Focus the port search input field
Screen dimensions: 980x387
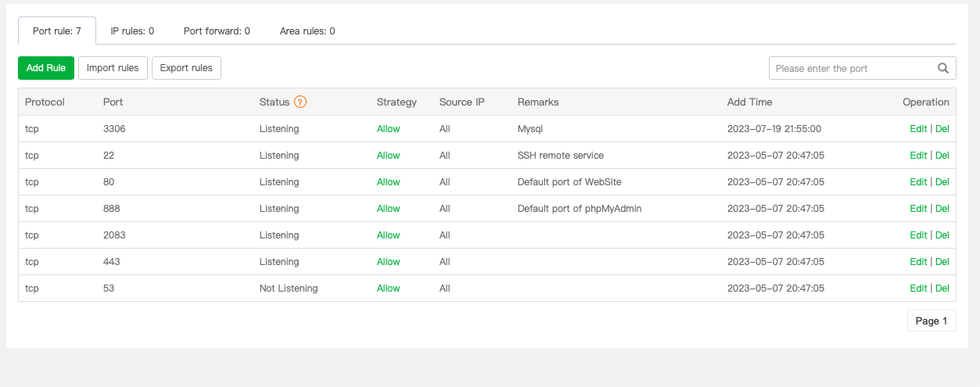coord(853,68)
